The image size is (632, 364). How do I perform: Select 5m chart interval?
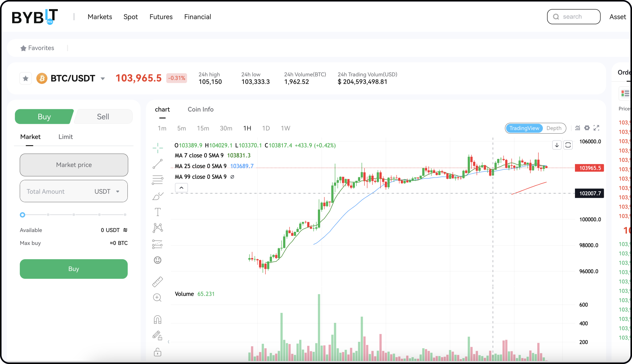182,128
